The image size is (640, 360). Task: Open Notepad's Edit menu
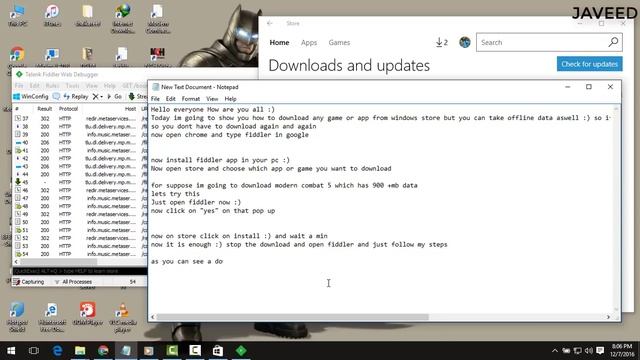click(170, 99)
